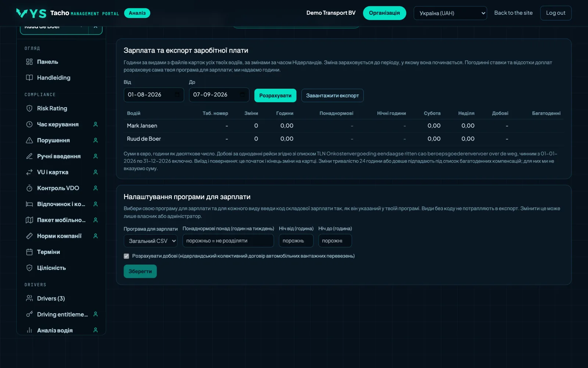The image size is (588, 368).
Task: Select the Норми компанії ruler icon
Action: coord(29,236)
